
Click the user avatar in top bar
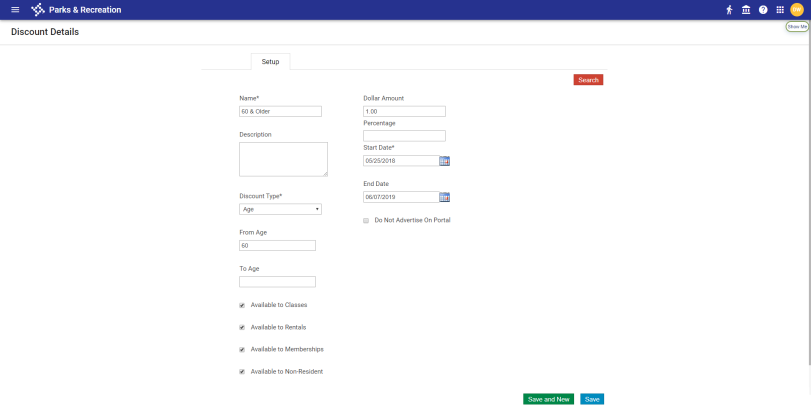click(x=797, y=10)
